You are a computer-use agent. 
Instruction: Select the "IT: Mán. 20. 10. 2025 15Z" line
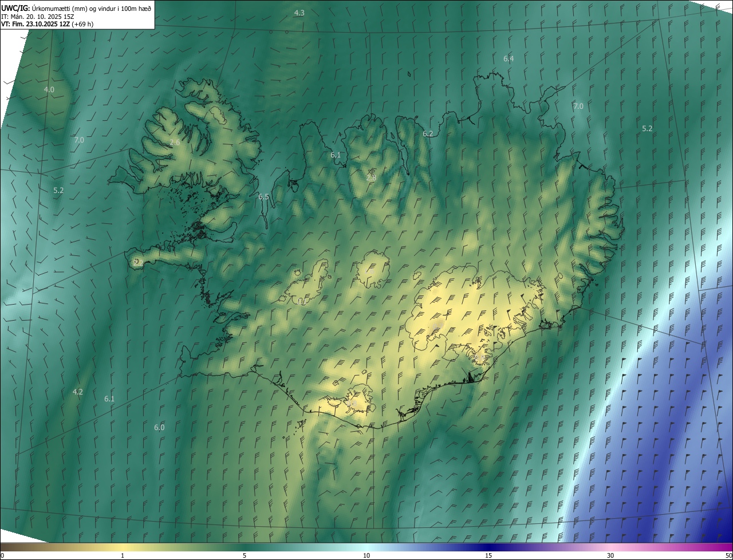coord(37,16)
